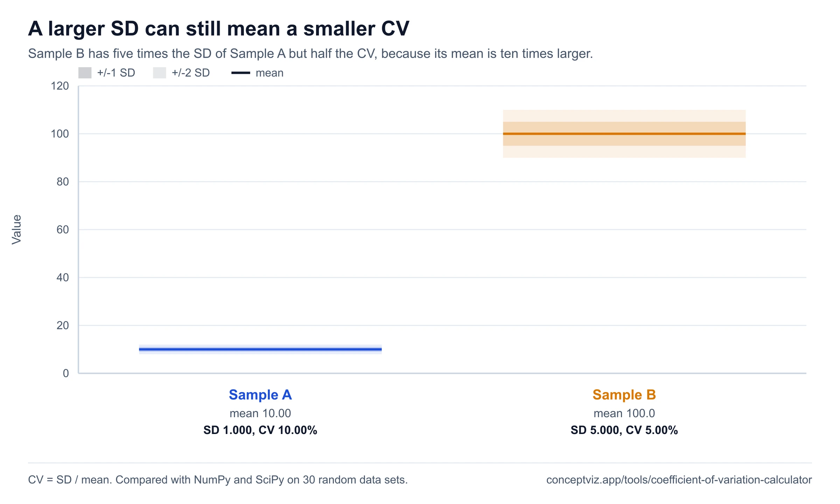Click Sample B orange mean line

click(x=624, y=134)
